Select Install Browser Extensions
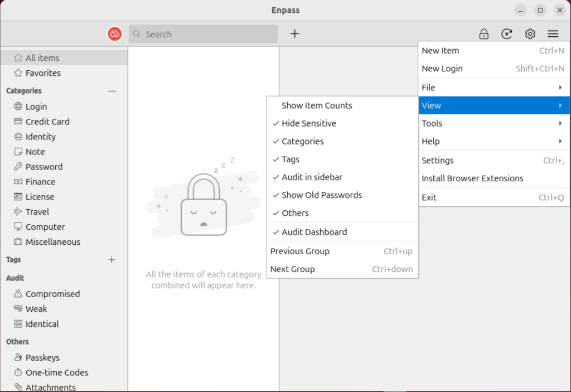 point(472,178)
